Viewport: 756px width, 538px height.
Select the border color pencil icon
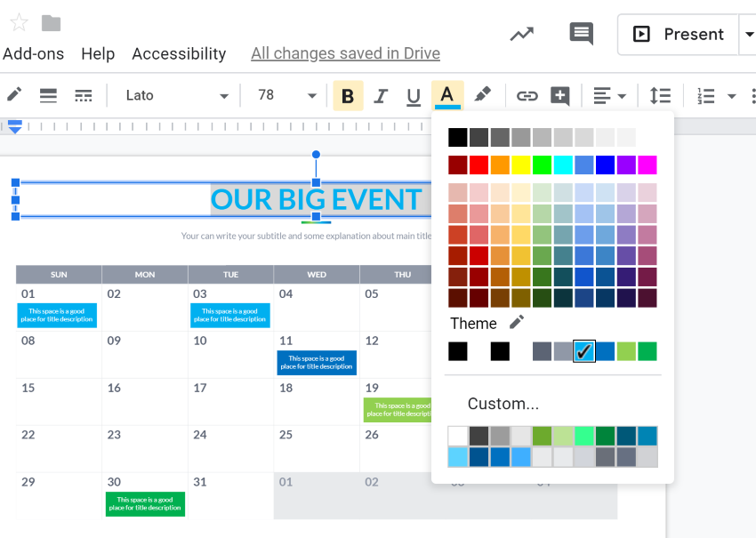(x=14, y=95)
